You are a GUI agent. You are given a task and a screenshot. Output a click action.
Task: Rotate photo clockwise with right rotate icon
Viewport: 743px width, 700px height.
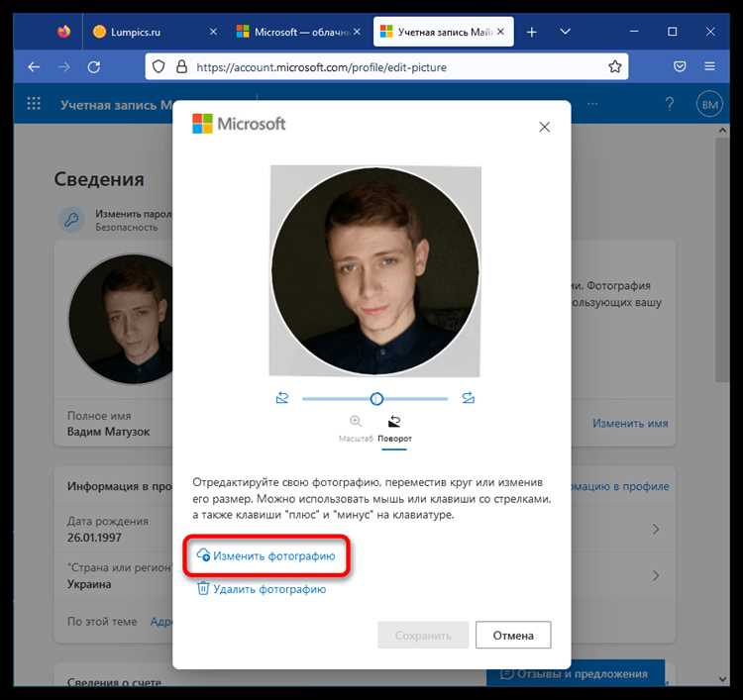point(468,398)
